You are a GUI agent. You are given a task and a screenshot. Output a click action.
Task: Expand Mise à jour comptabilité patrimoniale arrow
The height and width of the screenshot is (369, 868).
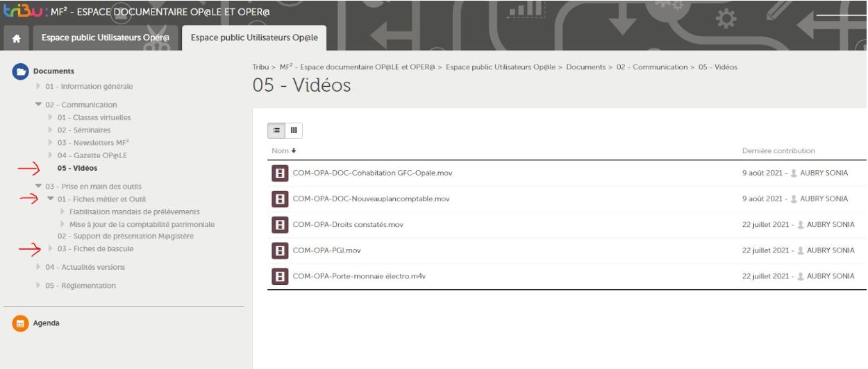click(63, 223)
